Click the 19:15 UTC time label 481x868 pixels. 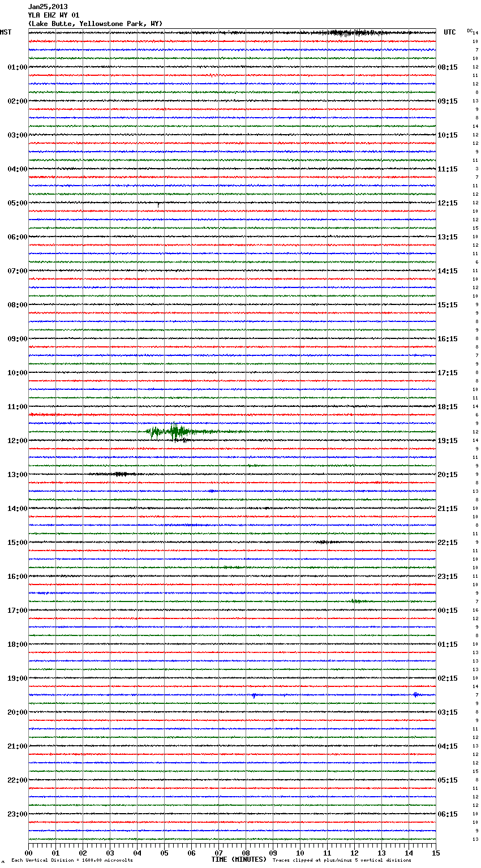[448, 441]
